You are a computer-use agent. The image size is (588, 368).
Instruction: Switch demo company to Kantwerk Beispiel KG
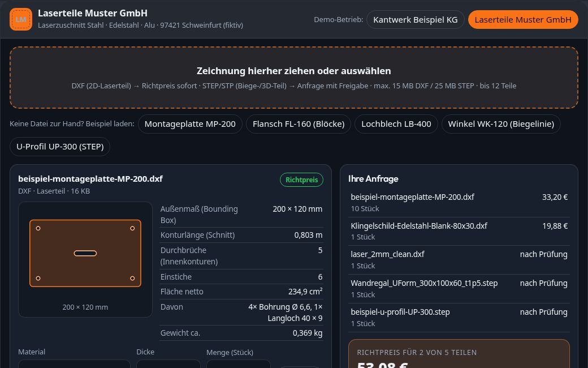(415, 19)
